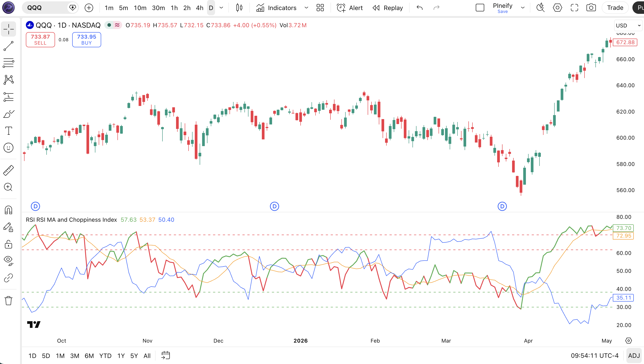Select the 1D date range
The height and width of the screenshot is (364, 644).
point(32,356)
